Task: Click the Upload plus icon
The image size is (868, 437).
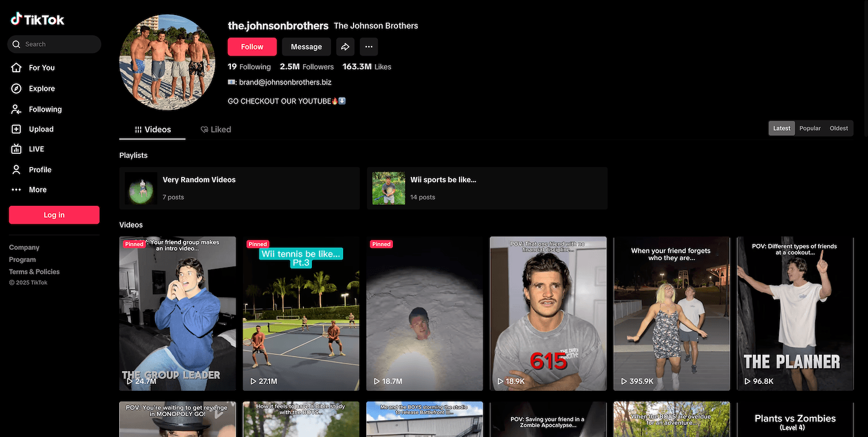Action: click(x=16, y=129)
